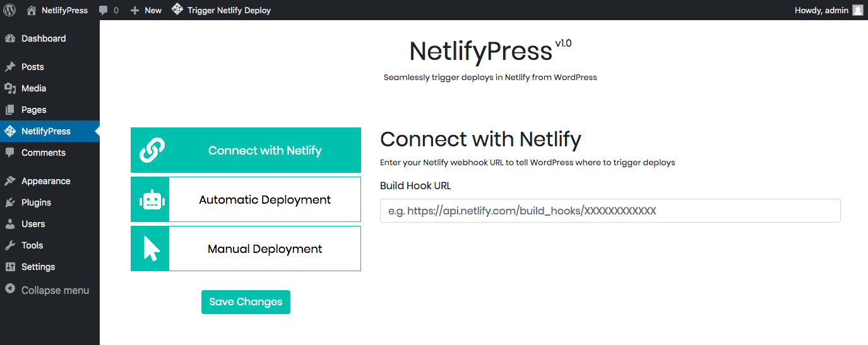Open Appearance menu item
Viewport: 868px width, 345px height.
click(50, 181)
